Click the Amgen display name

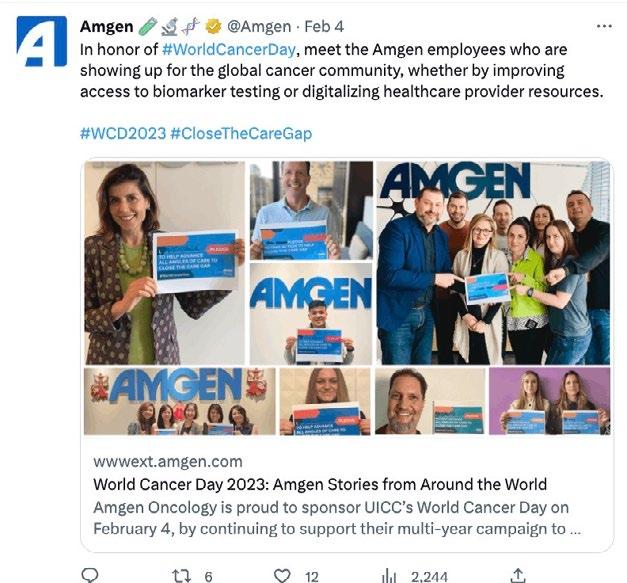point(107,27)
